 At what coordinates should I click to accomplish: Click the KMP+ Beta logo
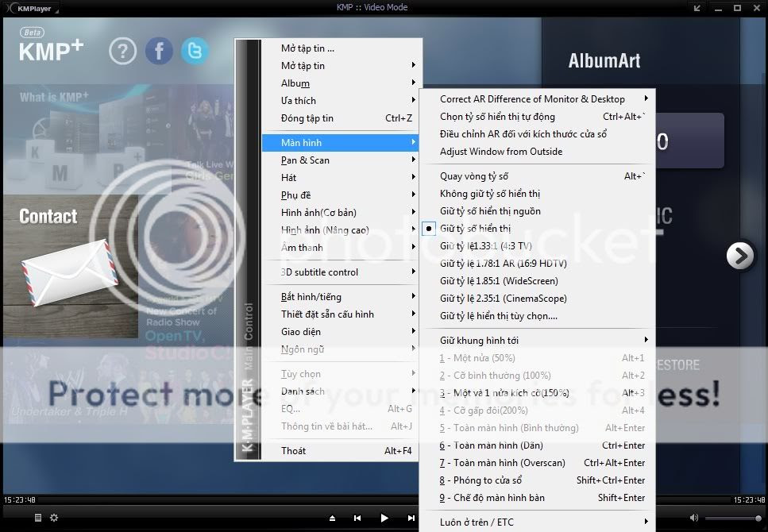[x=51, y=44]
